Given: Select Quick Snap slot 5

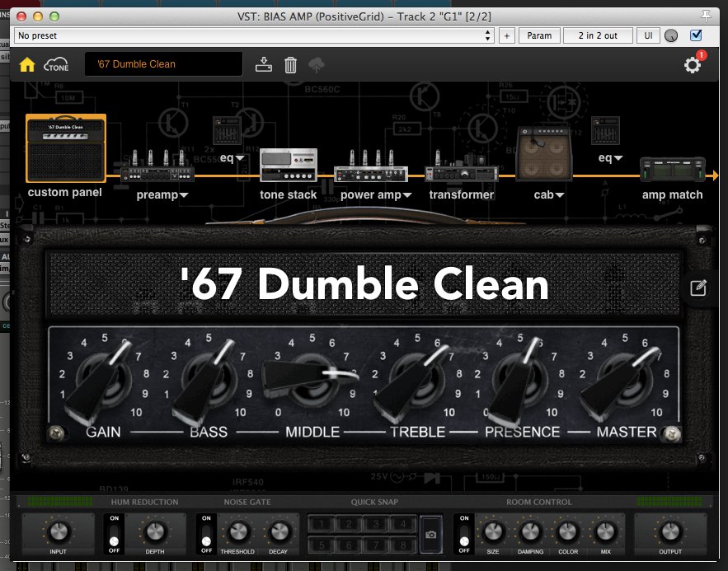Looking at the screenshot, I should pos(322,545).
